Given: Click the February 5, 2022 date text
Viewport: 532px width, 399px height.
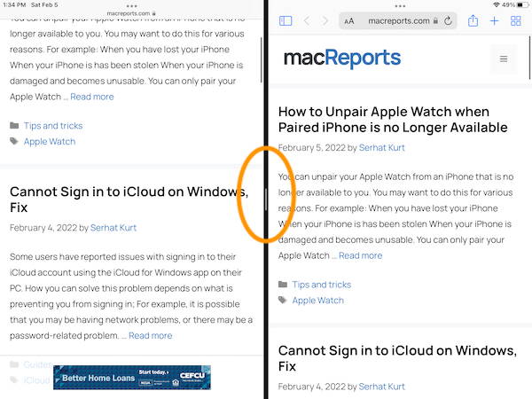Looking at the screenshot, I should click(312, 147).
